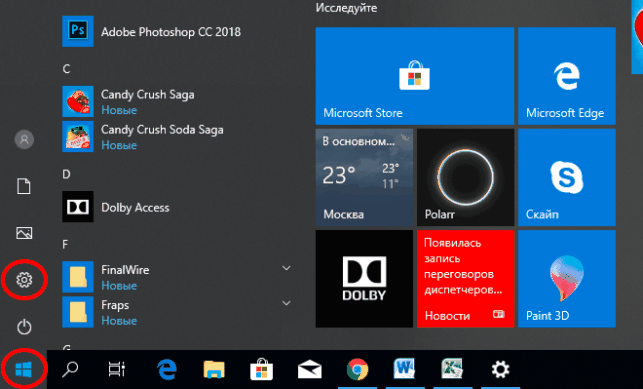Open the Paint 3D tile
This screenshot has width=643, height=389.
point(567,279)
